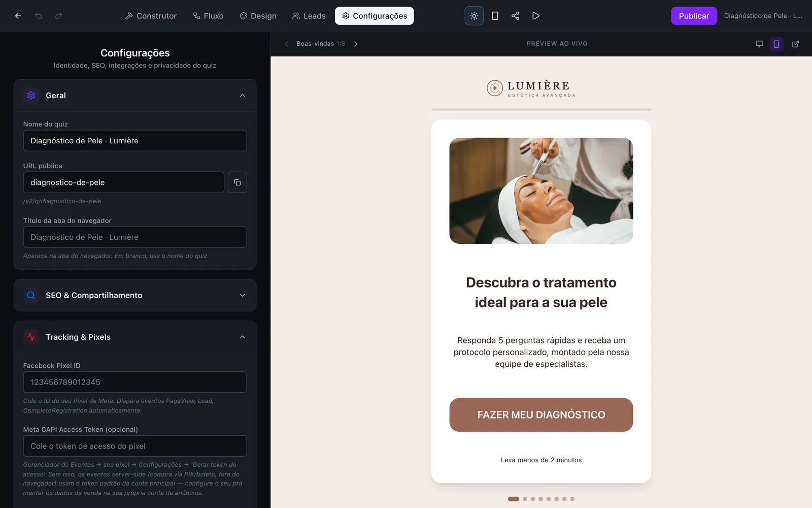The image size is (812, 508).
Task: Click the '/v2/q/diagnostico-de-pele' path text
Action: click(x=62, y=201)
